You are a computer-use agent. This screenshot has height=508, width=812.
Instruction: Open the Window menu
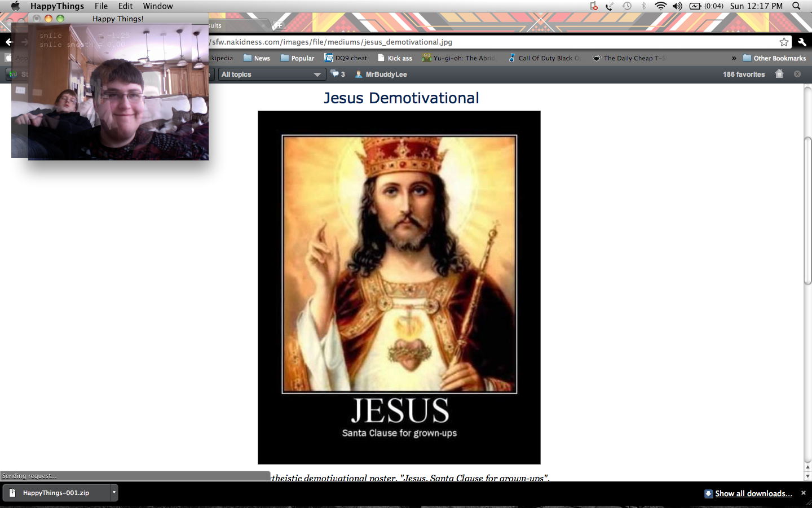point(157,6)
